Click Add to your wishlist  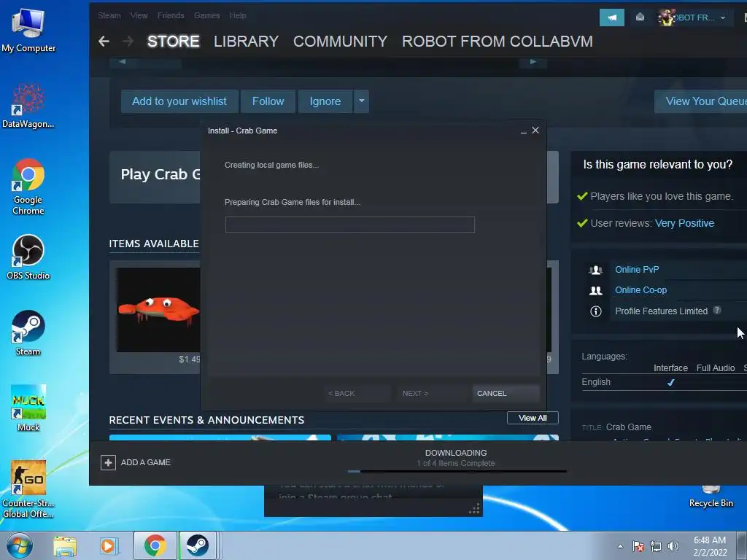(179, 101)
